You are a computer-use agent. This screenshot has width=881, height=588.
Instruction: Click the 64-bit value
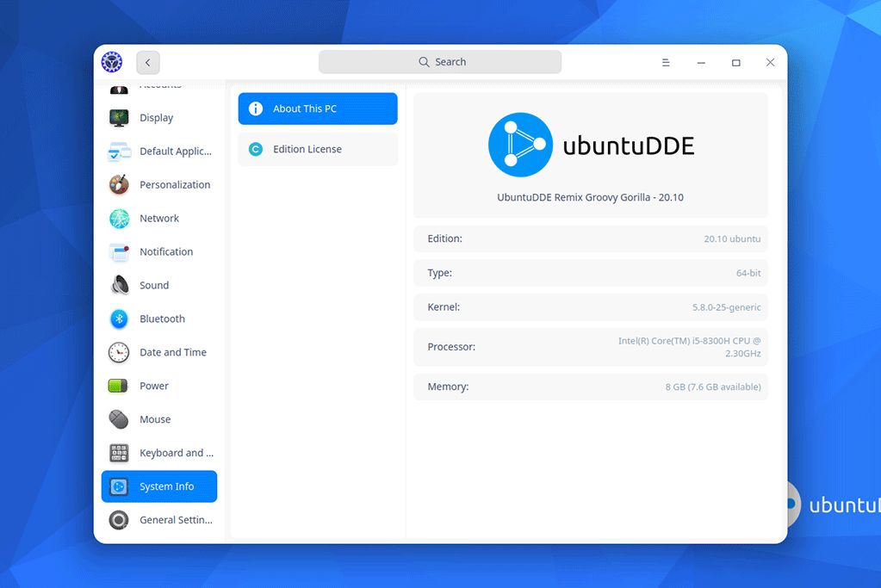[748, 273]
